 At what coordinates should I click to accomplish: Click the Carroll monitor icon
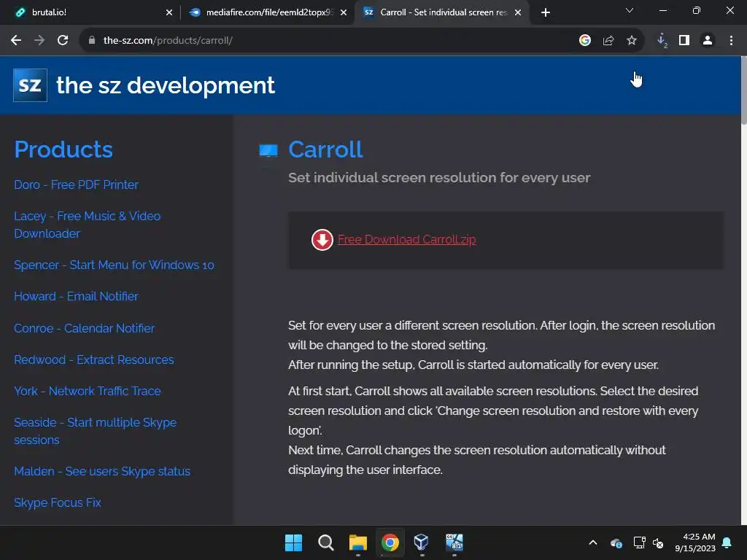[268, 150]
